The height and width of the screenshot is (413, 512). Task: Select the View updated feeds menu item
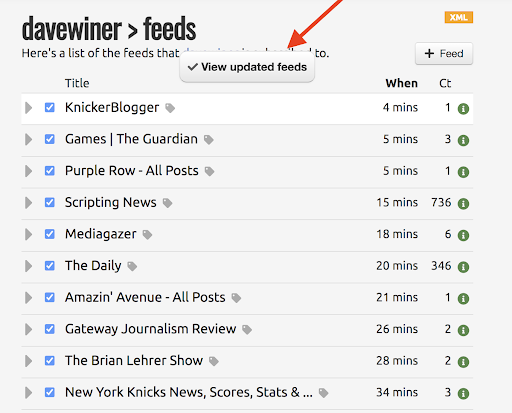pos(247,67)
